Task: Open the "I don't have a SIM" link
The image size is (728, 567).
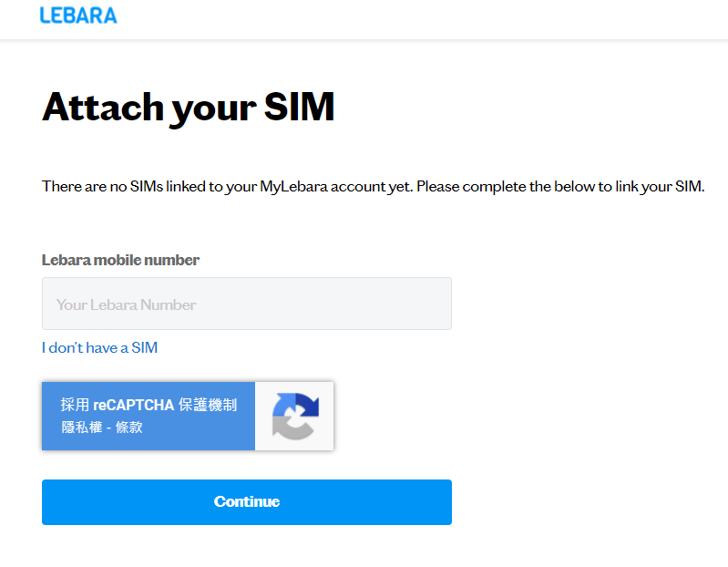Action: [x=100, y=347]
